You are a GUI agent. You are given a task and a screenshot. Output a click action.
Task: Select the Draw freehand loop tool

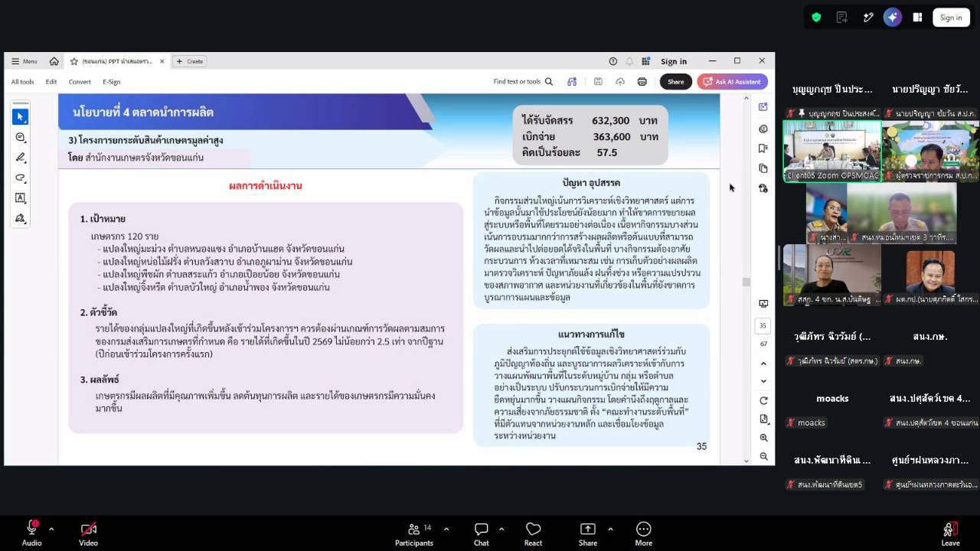click(21, 178)
